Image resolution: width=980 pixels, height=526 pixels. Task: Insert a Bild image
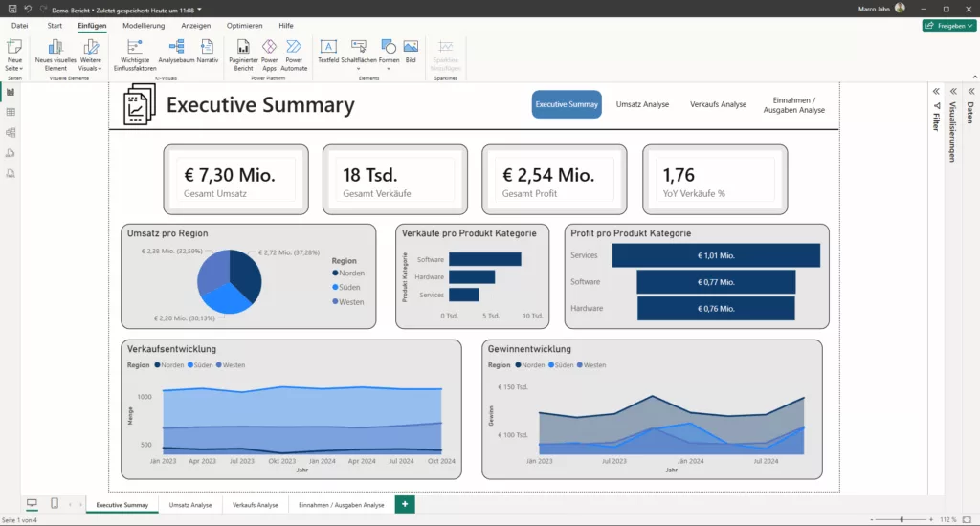tap(411, 47)
